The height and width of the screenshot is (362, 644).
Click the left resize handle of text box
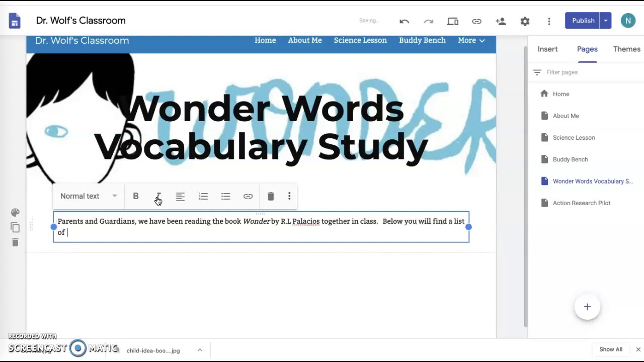tap(54, 227)
